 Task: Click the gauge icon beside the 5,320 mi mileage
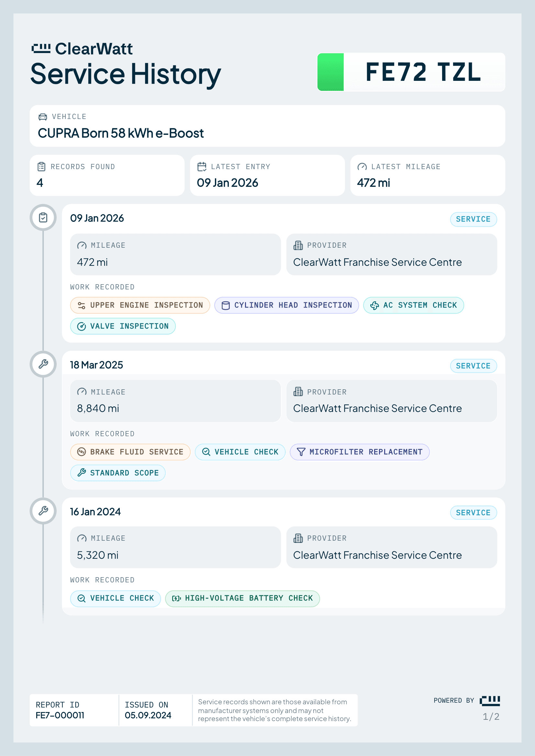coord(82,538)
